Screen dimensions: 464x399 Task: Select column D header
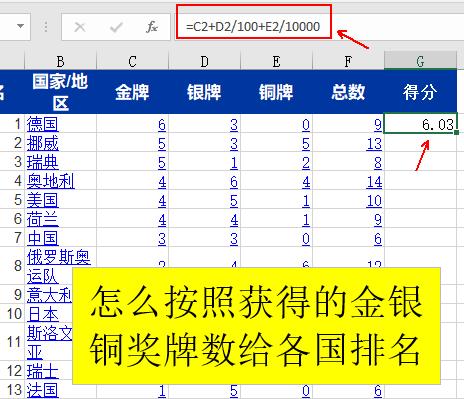[204, 61]
